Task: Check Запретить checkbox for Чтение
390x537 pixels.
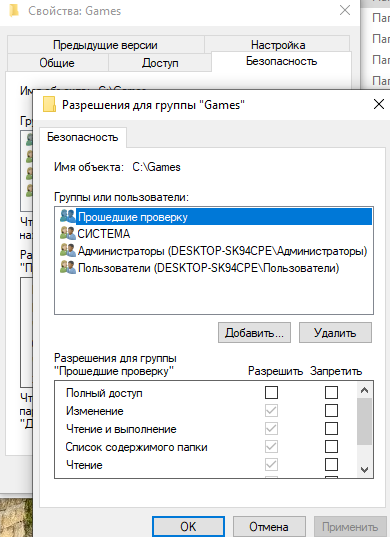Action: (331, 465)
